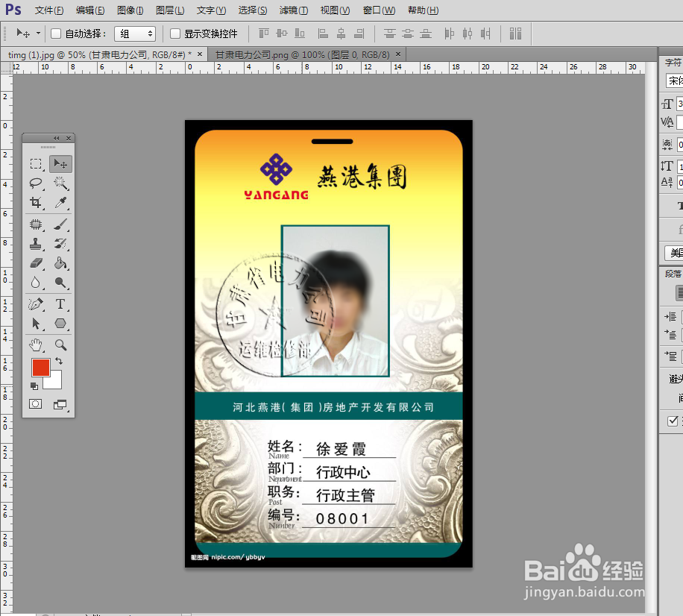683x616 pixels.
Task: Open the 组 auto-select dropdown
Action: 135,34
